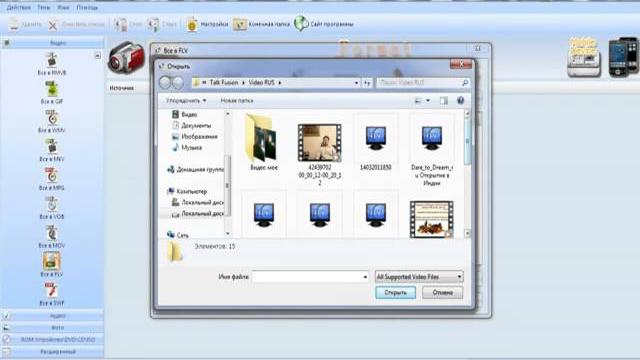640x360 pixels.
Task: Go back in the Открыть dialog
Action: point(165,83)
